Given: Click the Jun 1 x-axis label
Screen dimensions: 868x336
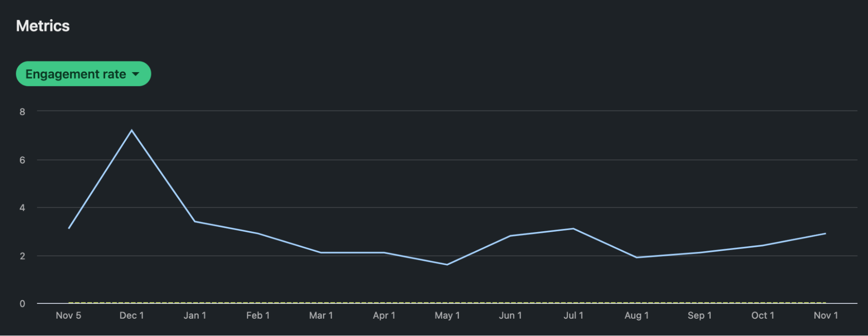Looking at the screenshot, I should click(x=510, y=316).
